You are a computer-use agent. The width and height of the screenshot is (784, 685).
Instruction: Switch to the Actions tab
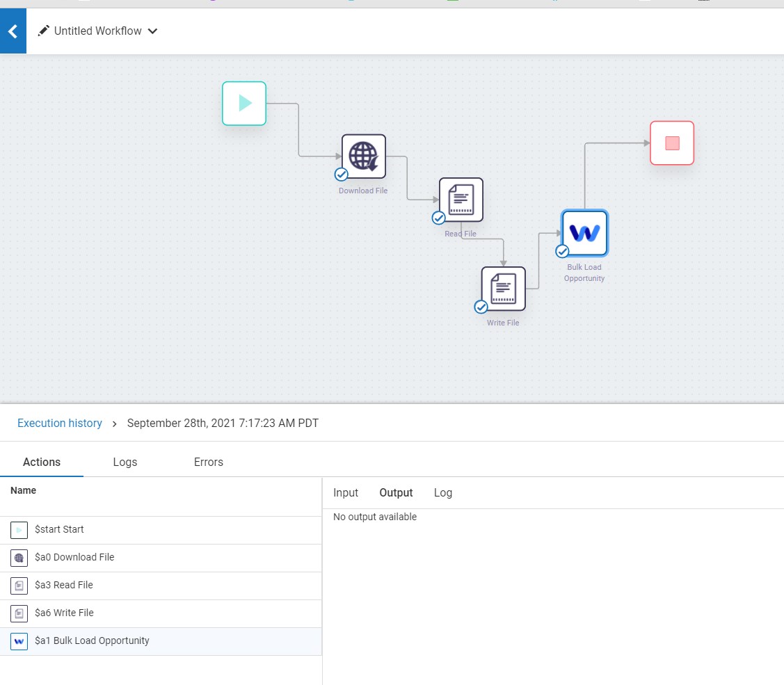coord(42,462)
